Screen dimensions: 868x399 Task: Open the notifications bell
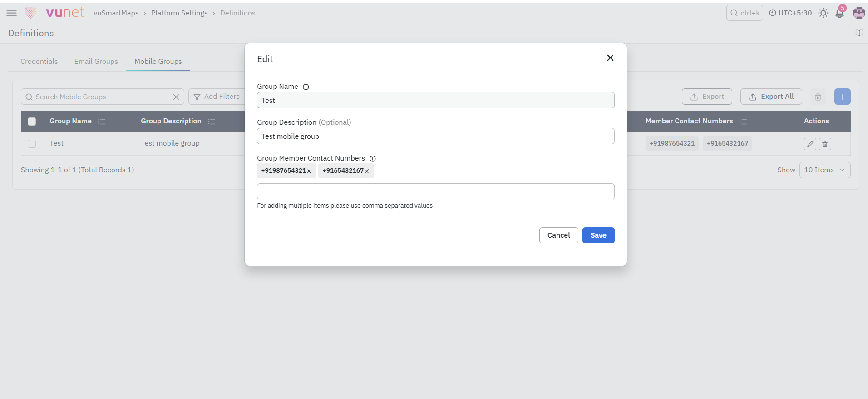pyautogui.click(x=840, y=13)
